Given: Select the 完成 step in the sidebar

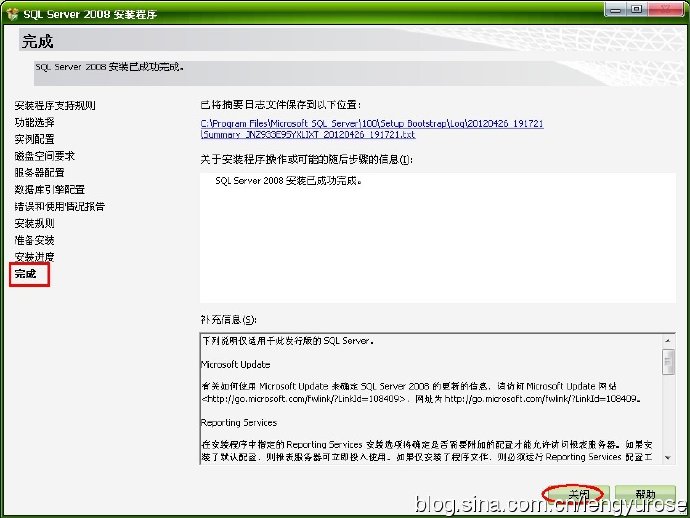Looking at the screenshot, I should point(25,274).
